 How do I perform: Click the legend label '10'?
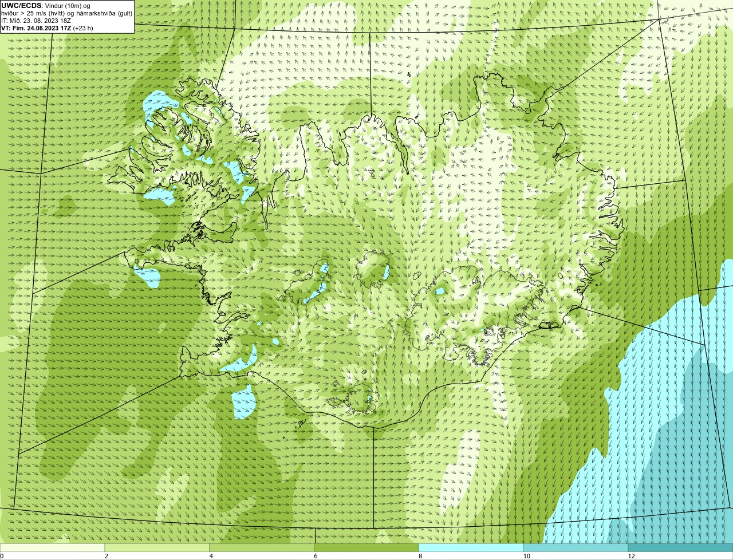(x=526, y=556)
